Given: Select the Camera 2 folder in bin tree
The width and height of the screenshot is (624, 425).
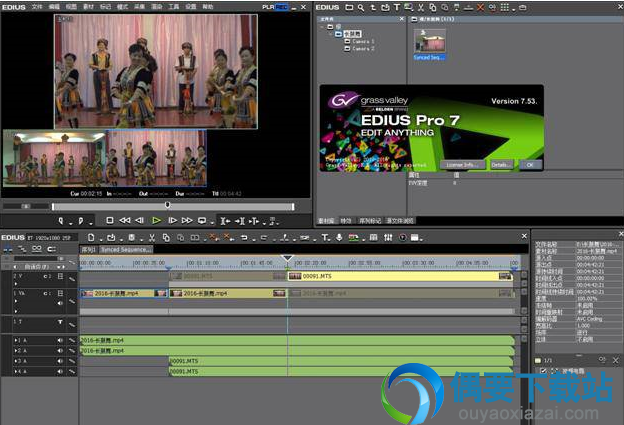Looking at the screenshot, I should point(359,49).
